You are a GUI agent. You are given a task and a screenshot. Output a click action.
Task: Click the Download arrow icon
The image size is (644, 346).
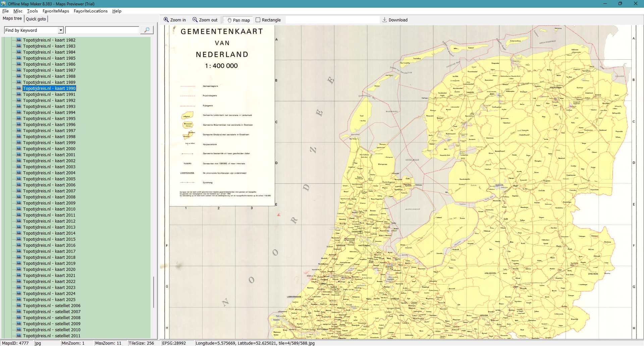coord(384,20)
